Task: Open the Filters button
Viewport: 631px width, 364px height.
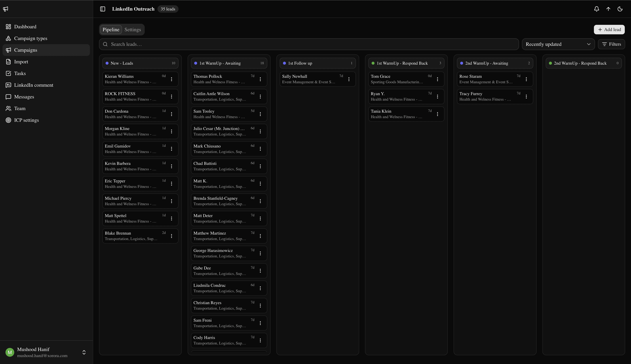Action: (611, 44)
